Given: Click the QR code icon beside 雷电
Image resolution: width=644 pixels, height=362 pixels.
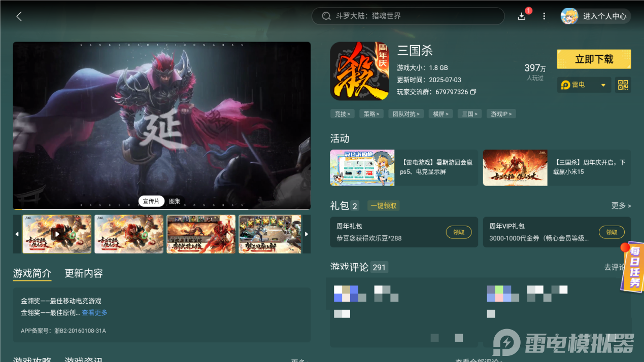Looking at the screenshot, I should tap(623, 85).
